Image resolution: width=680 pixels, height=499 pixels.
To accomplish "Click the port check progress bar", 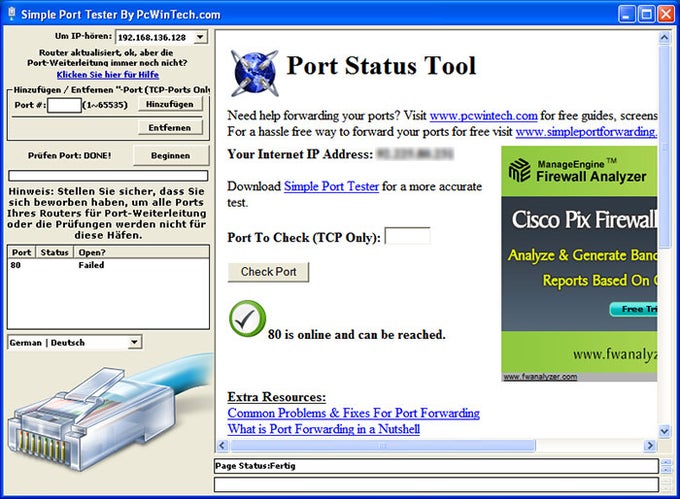I will 108,176.
